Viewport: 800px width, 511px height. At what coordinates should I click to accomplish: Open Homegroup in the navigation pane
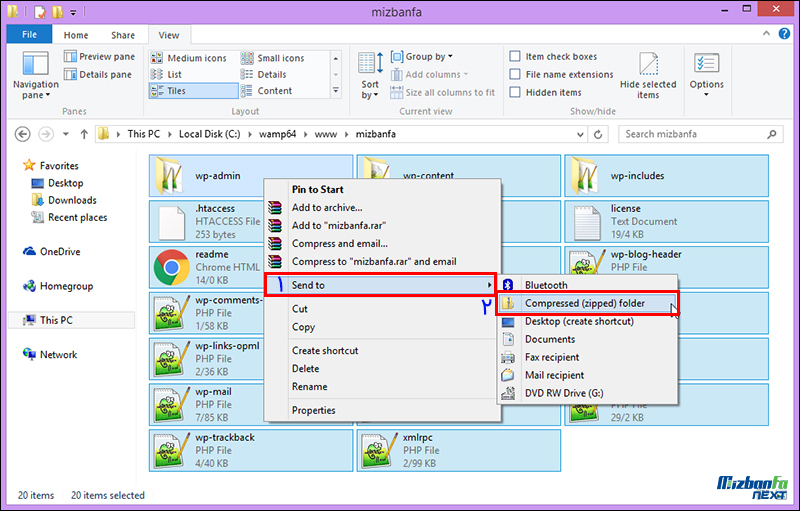pyautogui.click(x=58, y=286)
